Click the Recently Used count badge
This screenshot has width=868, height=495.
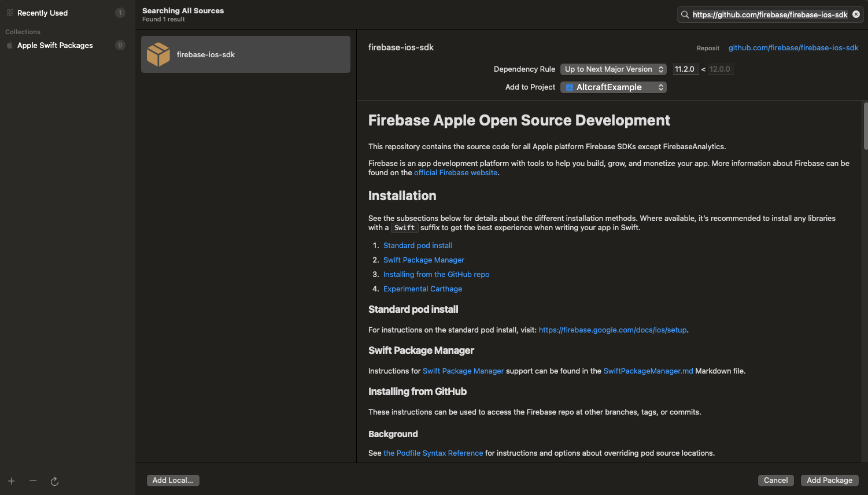pyautogui.click(x=120, y=13)
